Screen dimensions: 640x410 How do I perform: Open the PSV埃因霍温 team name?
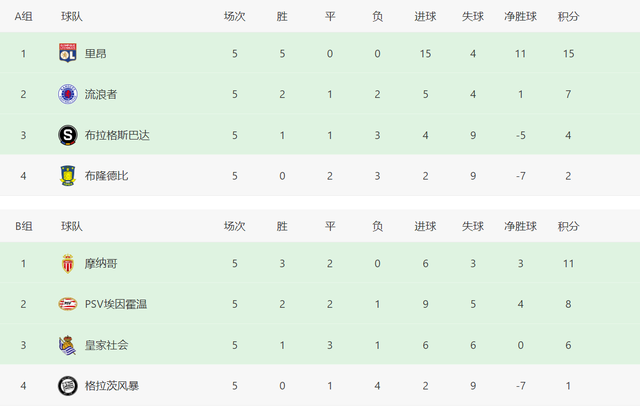click(x=116, y=304)
